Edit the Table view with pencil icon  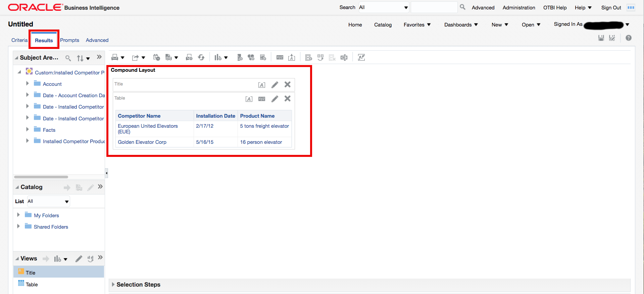click(x=275, y=99)
